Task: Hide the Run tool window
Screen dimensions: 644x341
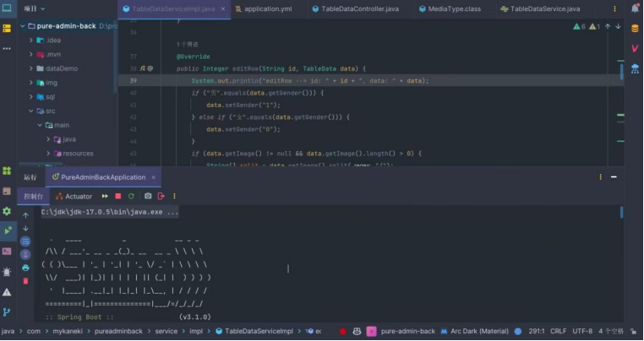Action: 614,177
